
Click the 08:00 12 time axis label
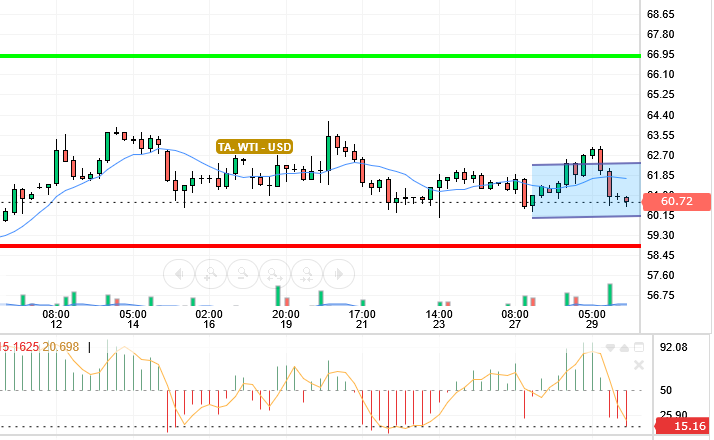click(56, 319)
